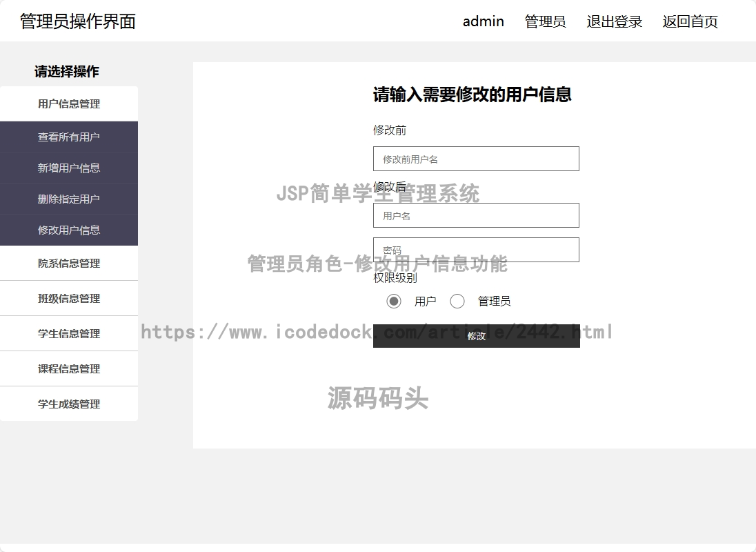Click the 修改 submit button
Viewport: 756px width, 552px height.
[x=477, y=335]
